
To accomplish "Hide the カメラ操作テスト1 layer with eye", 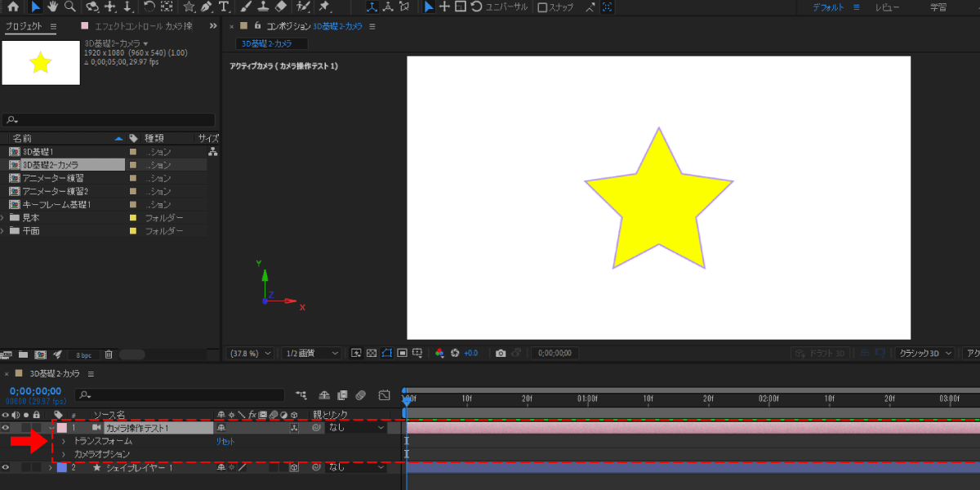I will click(6, 427).
